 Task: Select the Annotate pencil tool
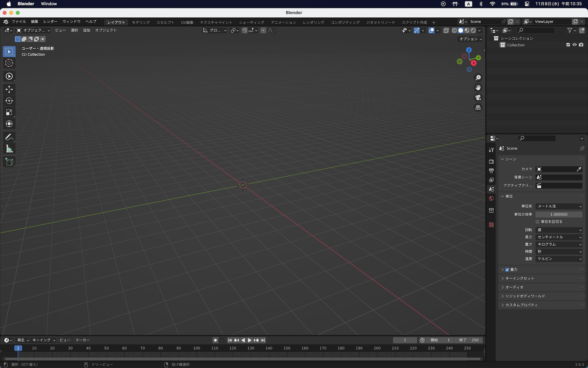point(9,137)
